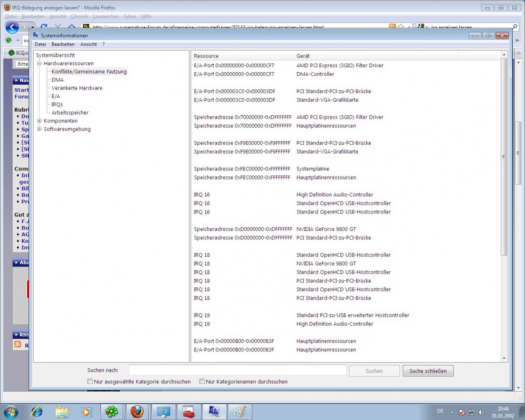525x420 pixels.
Task: Switch to Paint taskbar icon
Action: coord(239,412)
